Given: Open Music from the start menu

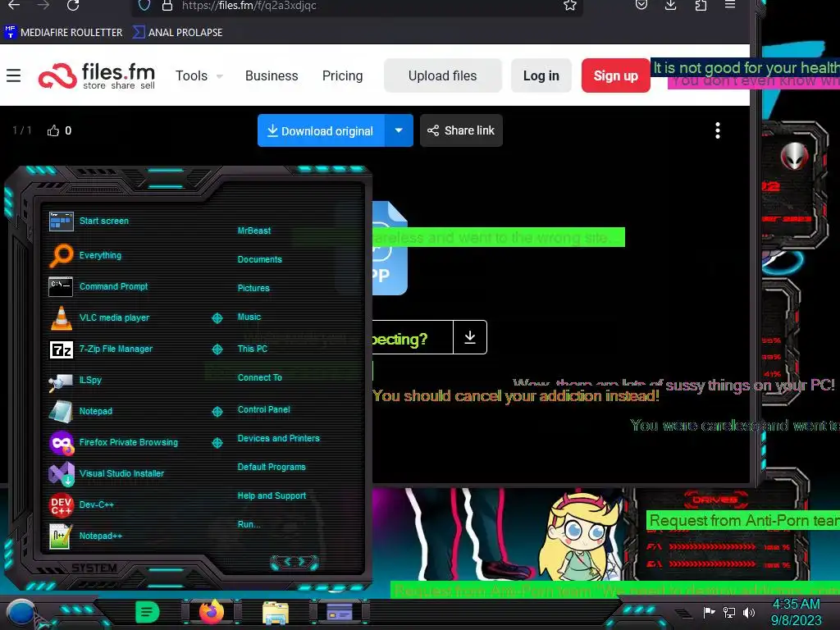Looking at the screenshot, I should pyautogui.click(x=249, y=317).
